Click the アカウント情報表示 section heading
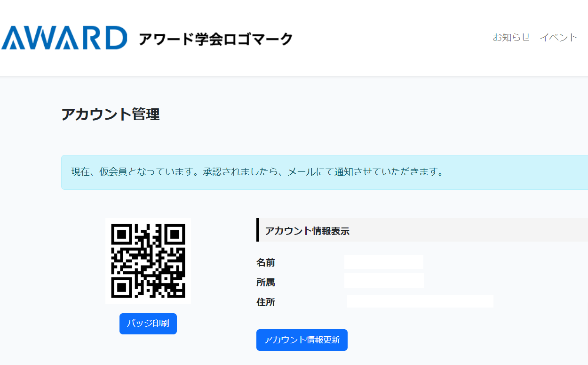 click(x=307, y=231)
